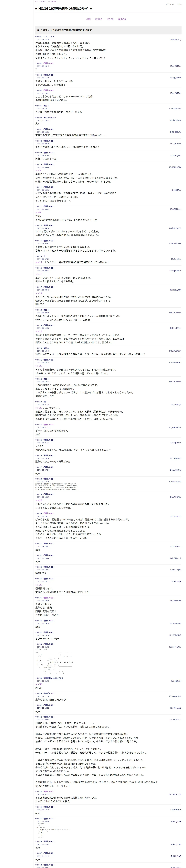Collapse post 0002 with the ▼ arrow
This screenshot has height=868, width=186.
pyautogui.click(x=36, y=63)
